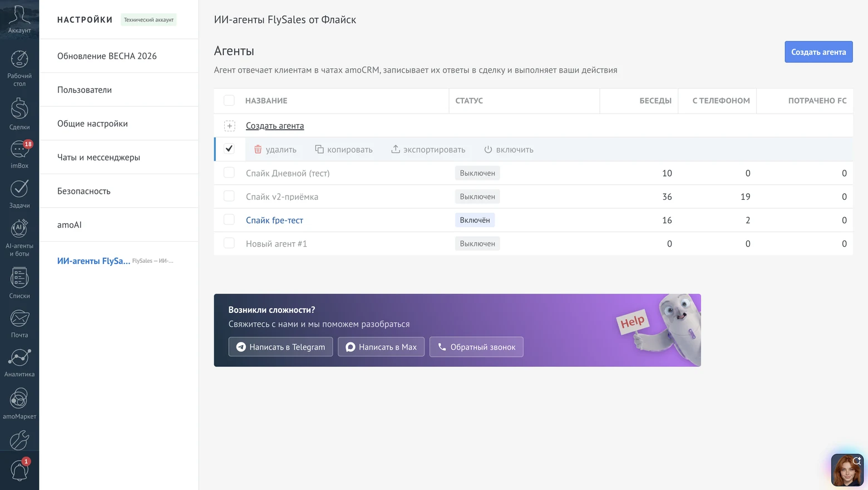Select the Спайк Дневной (тест) checkbox
This screenshot has height=490, width=868.
[x=229, y=173]
